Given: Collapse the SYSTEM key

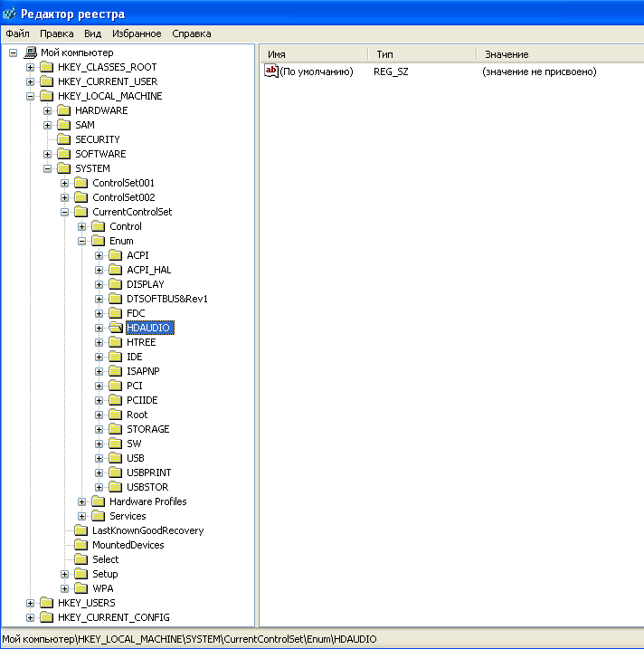Looking at the screenshot, I should (48, 169).
